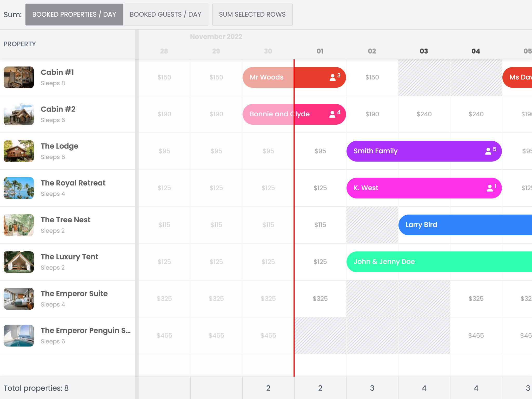Click the guest icon on Bonnie and Clyde booking
Image resolution: width=532 pixels, height=399 pixels.
[333, 114]
